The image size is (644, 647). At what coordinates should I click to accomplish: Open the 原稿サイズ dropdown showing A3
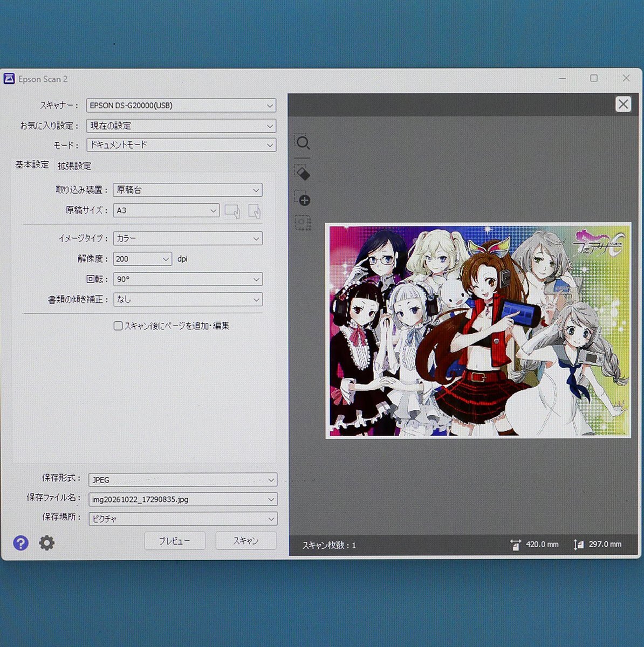(x=166, y=210)
